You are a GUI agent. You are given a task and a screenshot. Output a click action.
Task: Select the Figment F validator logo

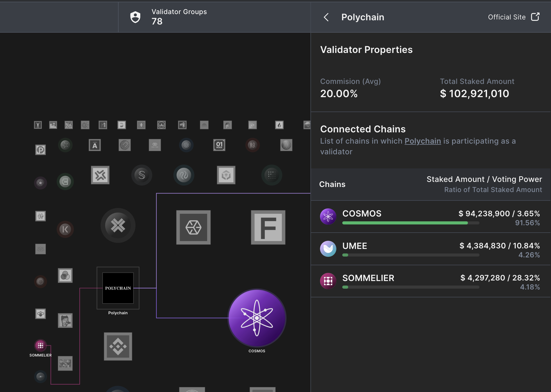pyautogui.click(x=268, y=227)
